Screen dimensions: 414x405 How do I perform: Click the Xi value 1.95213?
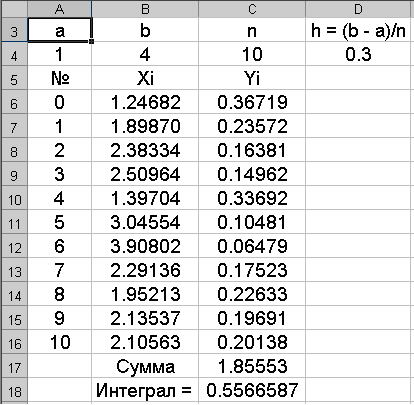click(145, 294)
